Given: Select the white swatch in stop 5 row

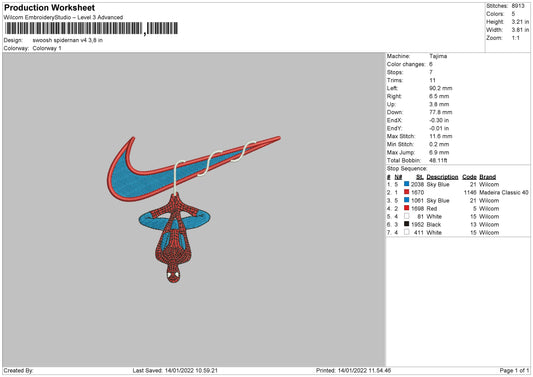Looking at the screenshot, I should tap(406, 216).
